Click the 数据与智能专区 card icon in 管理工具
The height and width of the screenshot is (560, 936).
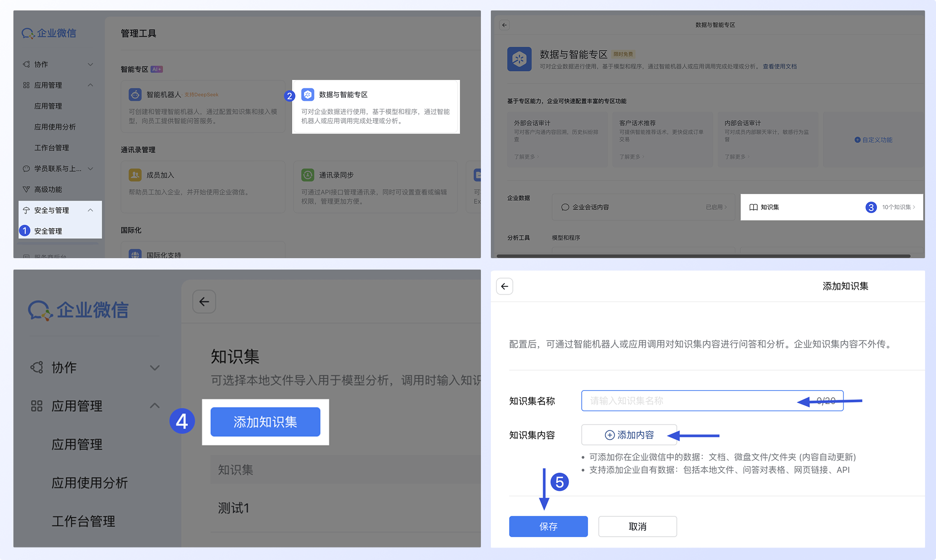click(x=308, y=94)
